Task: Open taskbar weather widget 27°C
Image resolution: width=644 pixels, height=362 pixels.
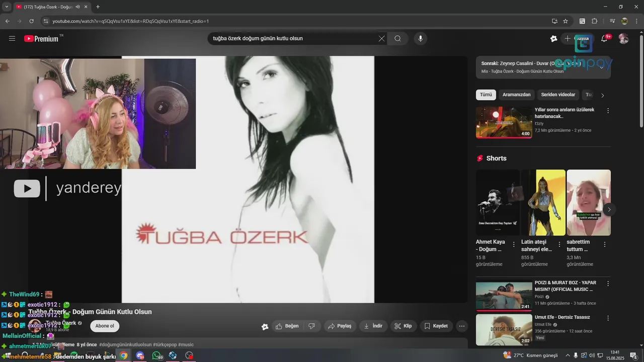Action: coord(531,355)
